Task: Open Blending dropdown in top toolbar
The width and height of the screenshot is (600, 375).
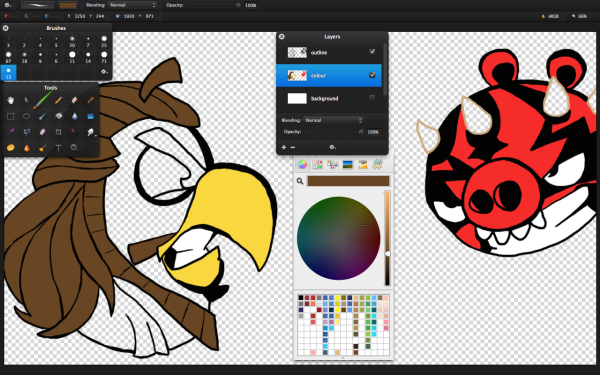Action: click(x=132, y=5)
